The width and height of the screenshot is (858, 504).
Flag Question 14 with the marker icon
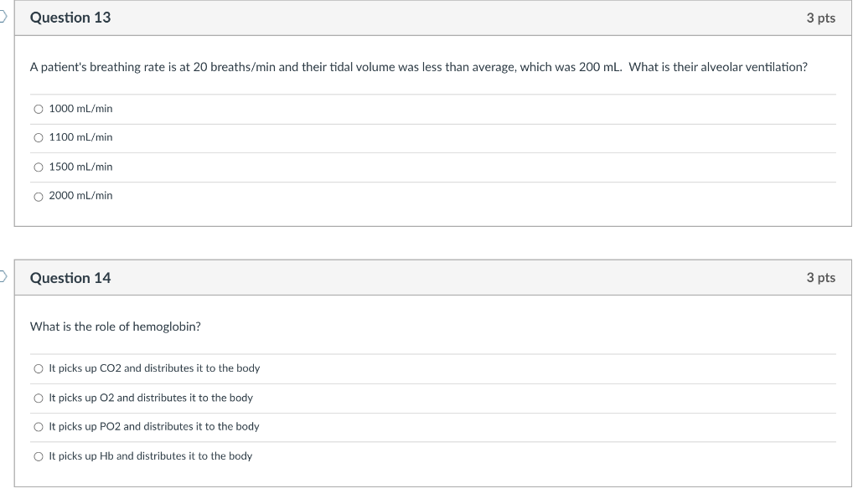[3, 276]
